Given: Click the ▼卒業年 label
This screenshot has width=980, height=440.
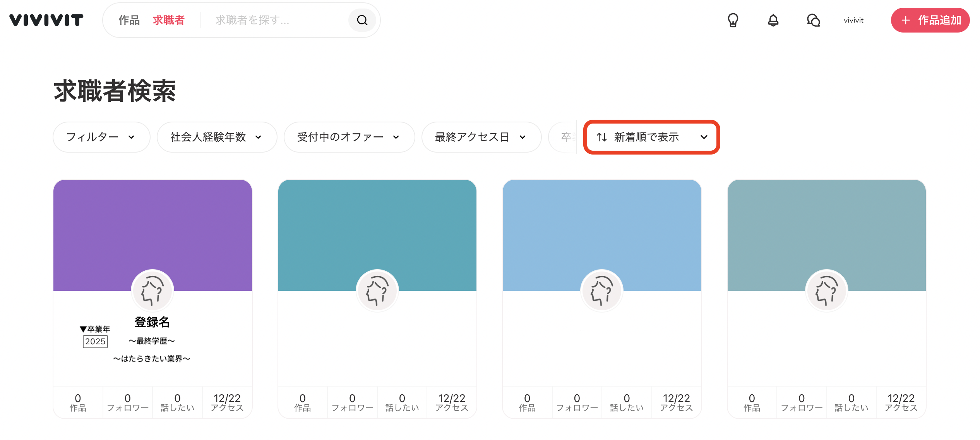Looking at the screenshot, I should [x=95, y=329].
